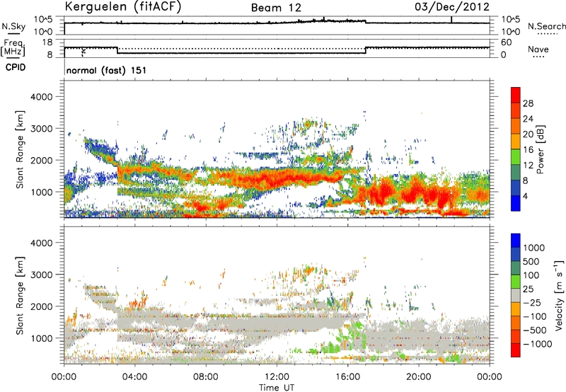Image resolution: width=566 pixels, height=392 pixels.
Task: Click the "18" tick on frequency axis
Action: tap(47, 42)
